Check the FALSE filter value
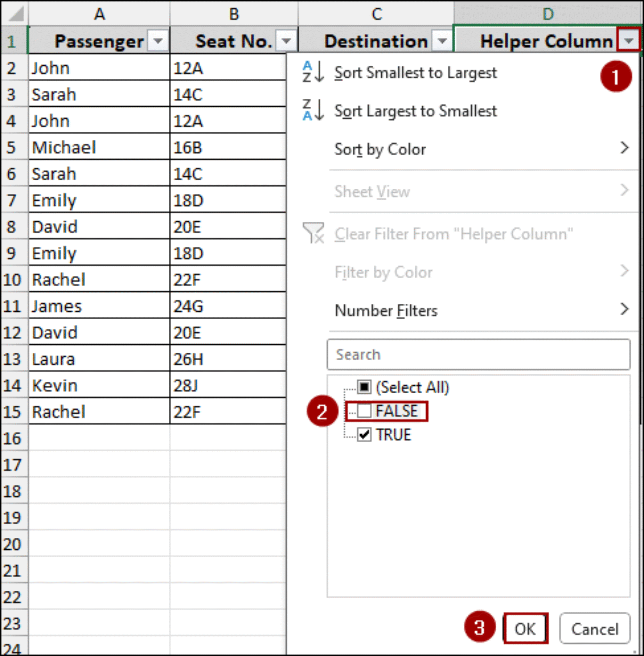644x656 pixels. point(365,411)
